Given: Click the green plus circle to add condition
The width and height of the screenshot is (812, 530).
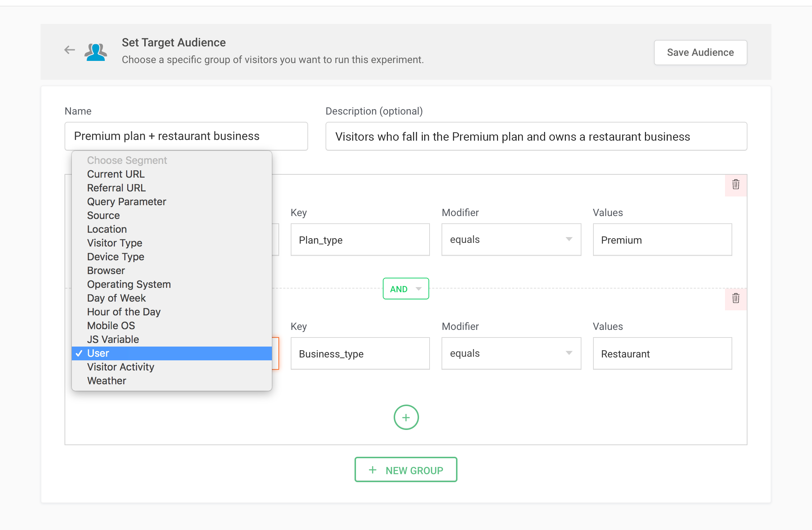Looking at the screenshot, I should 406,417.
